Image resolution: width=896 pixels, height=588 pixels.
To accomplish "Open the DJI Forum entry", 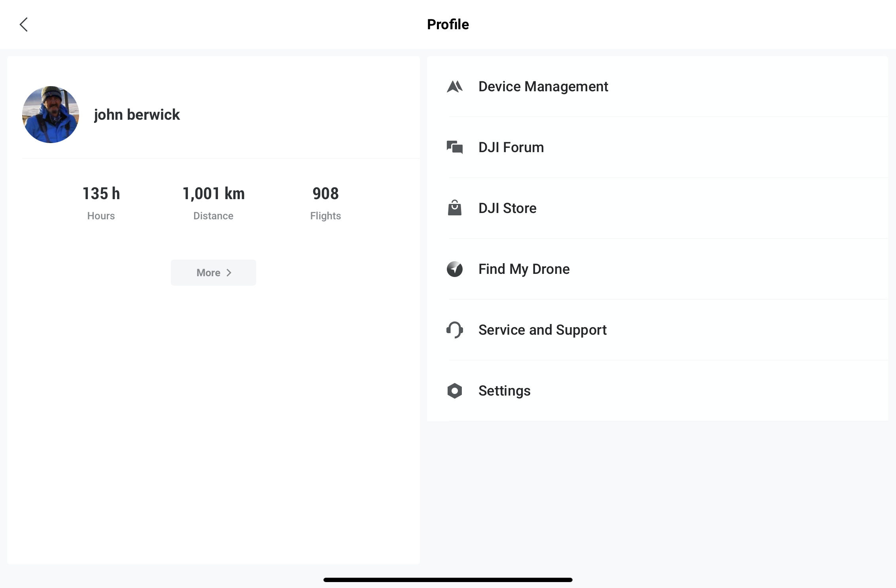I will (511, 147).
